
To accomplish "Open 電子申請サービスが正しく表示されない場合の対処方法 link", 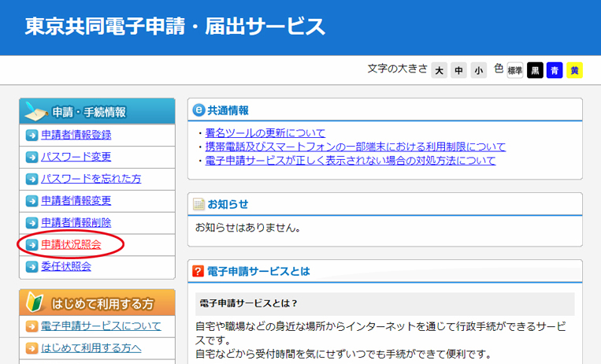I will tap(351, 160).
